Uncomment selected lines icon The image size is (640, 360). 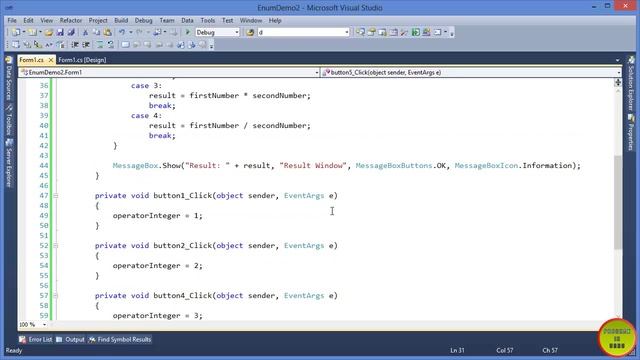111,45
